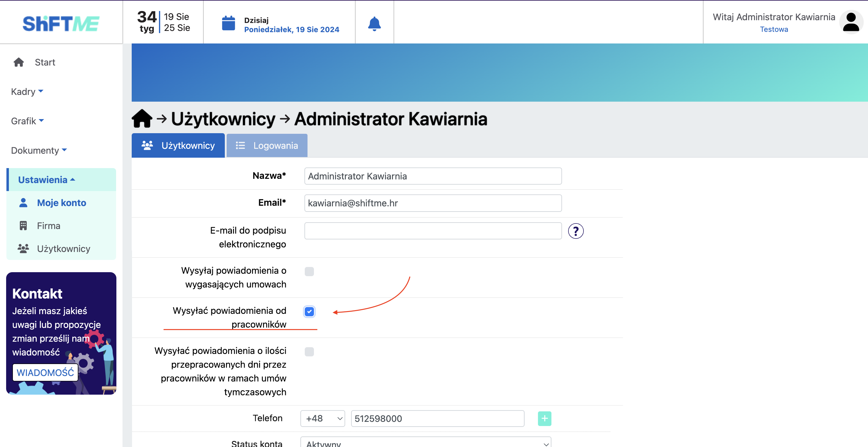Image resolution: width=868 pixels, height=447 pixels.
Task: Click the Start house icon in sidebar
Action: pos(19,62)
